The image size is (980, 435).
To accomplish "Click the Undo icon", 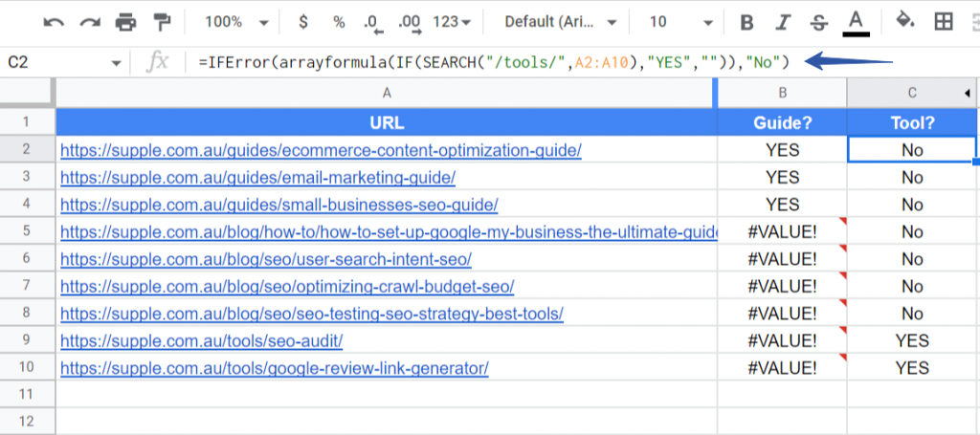I will click(x=54, y=23).
